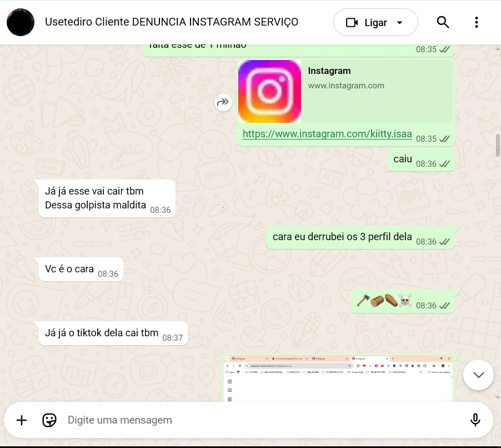
Task: Open chat info via contact name header
Action: click(172, 22)
